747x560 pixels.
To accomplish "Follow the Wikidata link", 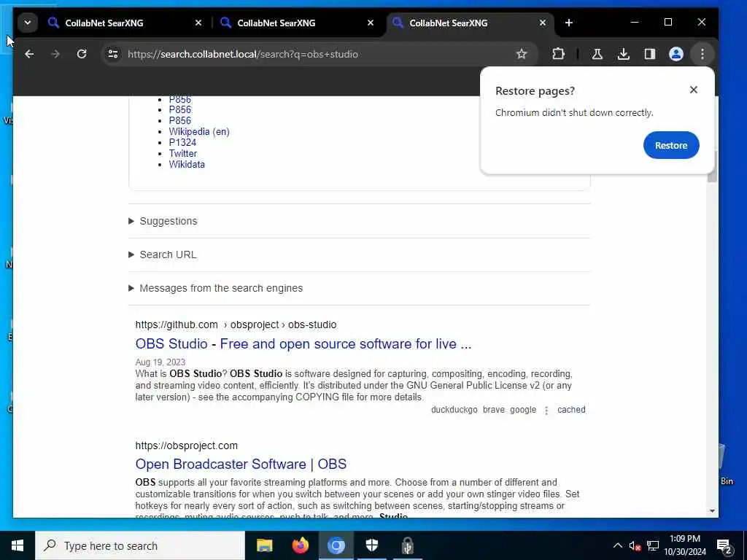I will [187, 164].
